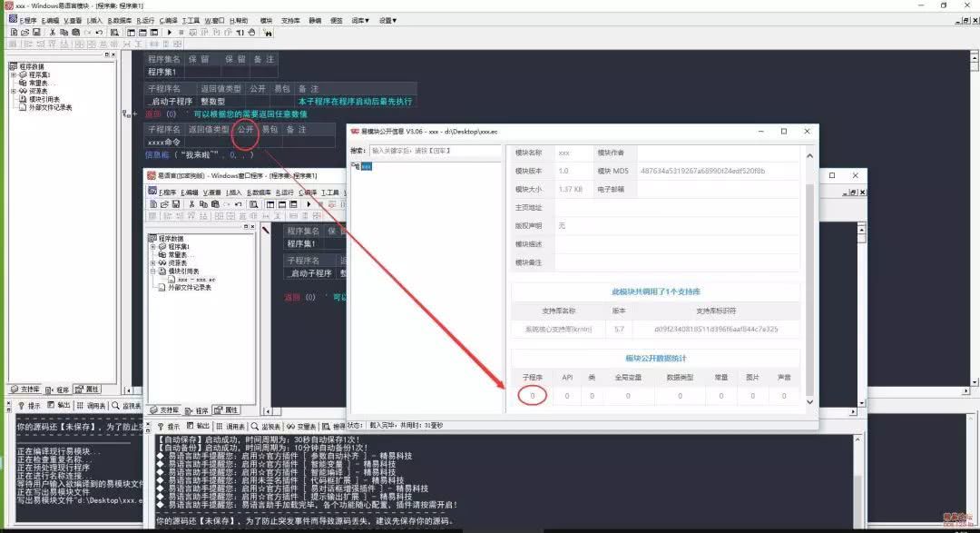Expand 资源表 node in left project tree
Viewport: 980px width, 533px height.
click(x=14, y=91)
